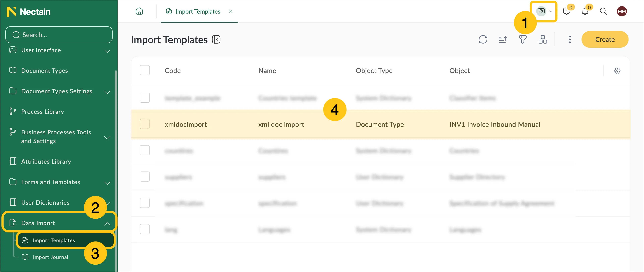
Task: Collapse the Data Import section chevron
Action: pos(107,224)
